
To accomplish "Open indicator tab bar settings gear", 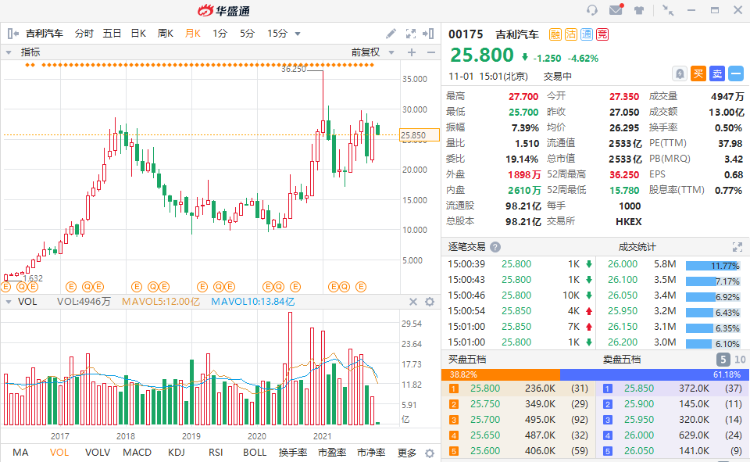I will [430, 453].
